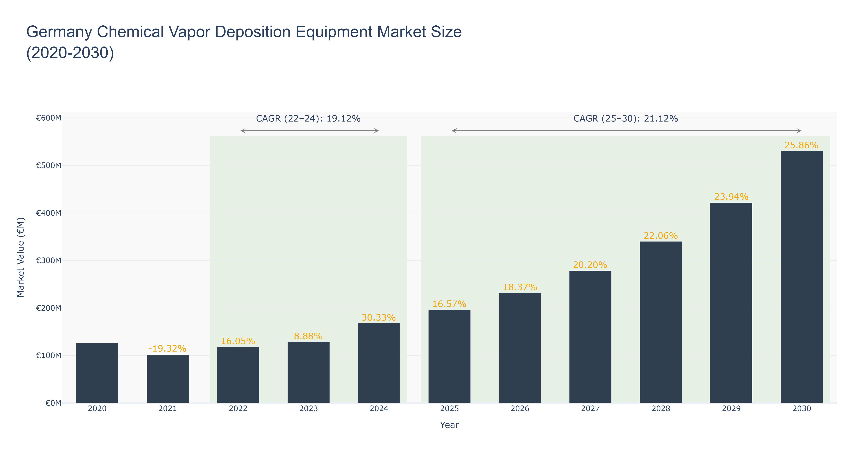Click the Year axis title
Screen dimensions: 868x465
coord(449,425)
